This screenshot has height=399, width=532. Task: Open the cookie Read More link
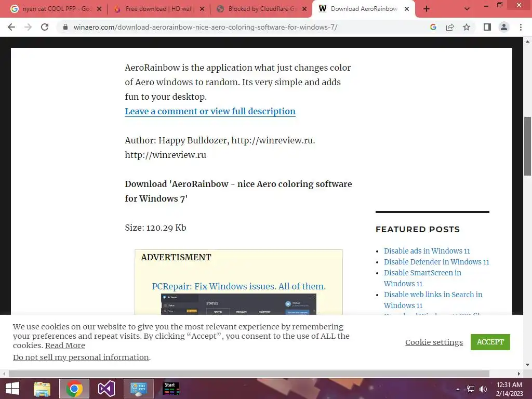[x=65, y=345]
